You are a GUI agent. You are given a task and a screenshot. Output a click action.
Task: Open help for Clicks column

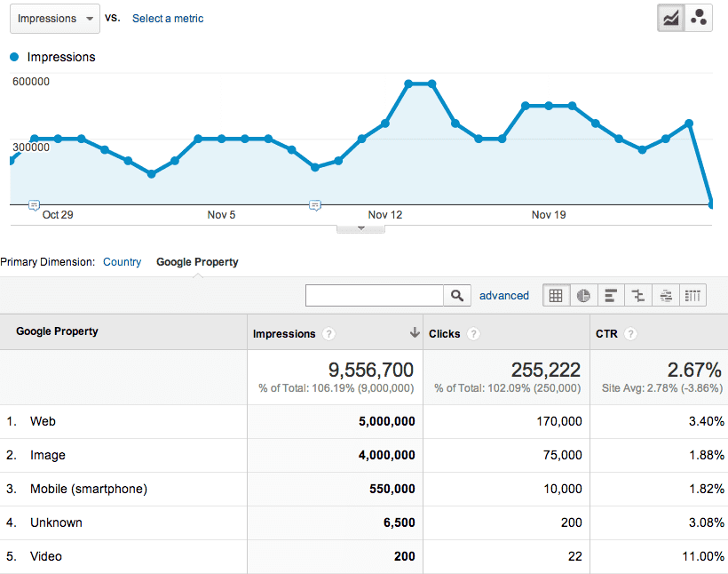[x=474, y=334]
